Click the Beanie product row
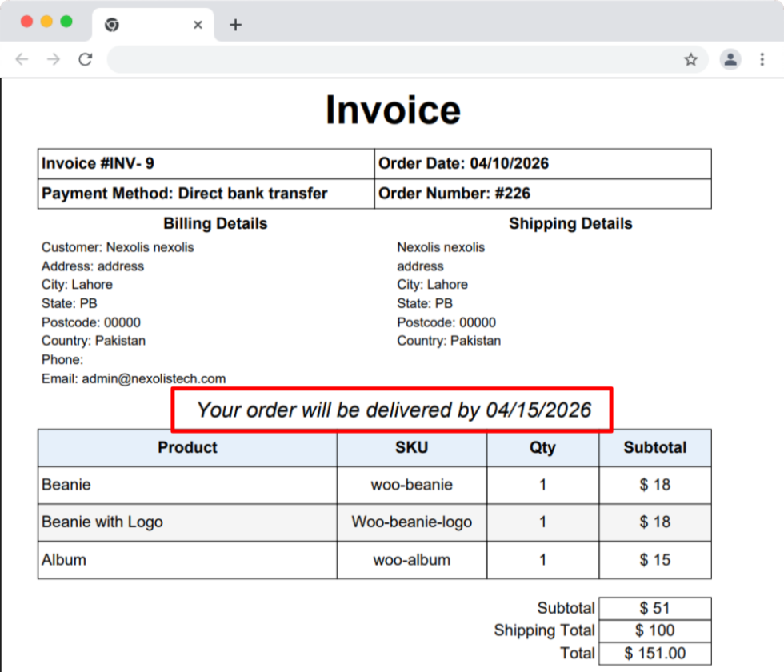Screen dimensions: 784x672 pyautogui.click(x=187, y=485)
